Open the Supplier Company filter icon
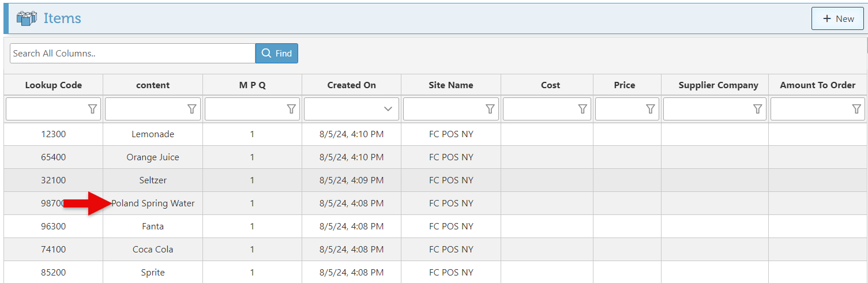 [758, 109]
